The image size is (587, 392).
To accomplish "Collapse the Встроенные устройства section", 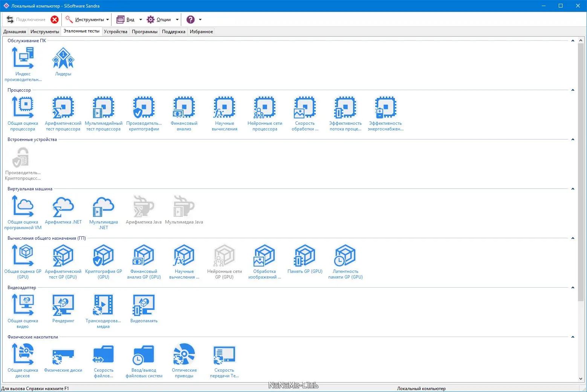I will click(x=573, y=139).
